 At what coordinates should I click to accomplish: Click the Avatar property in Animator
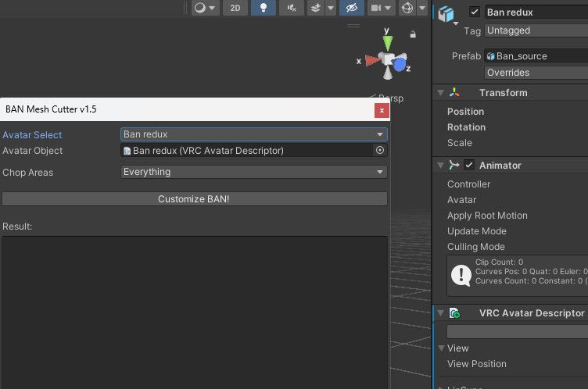461,200
